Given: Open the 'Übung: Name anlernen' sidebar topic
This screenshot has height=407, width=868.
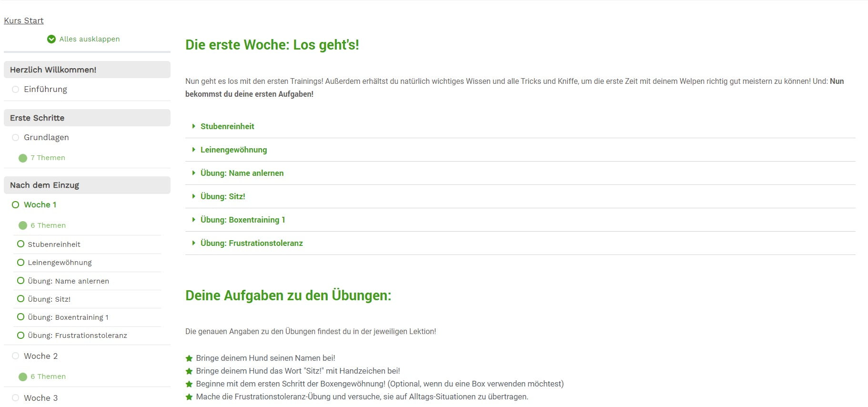Looking at the screenshot, I should point(68,281).
